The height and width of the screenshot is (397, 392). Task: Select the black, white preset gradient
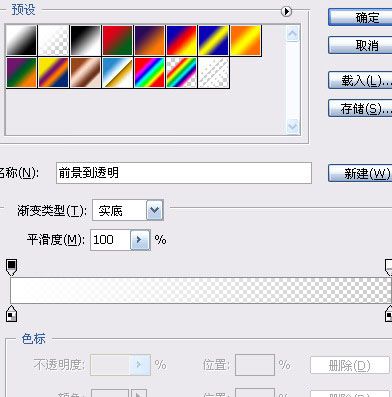[x=85, y=40]
